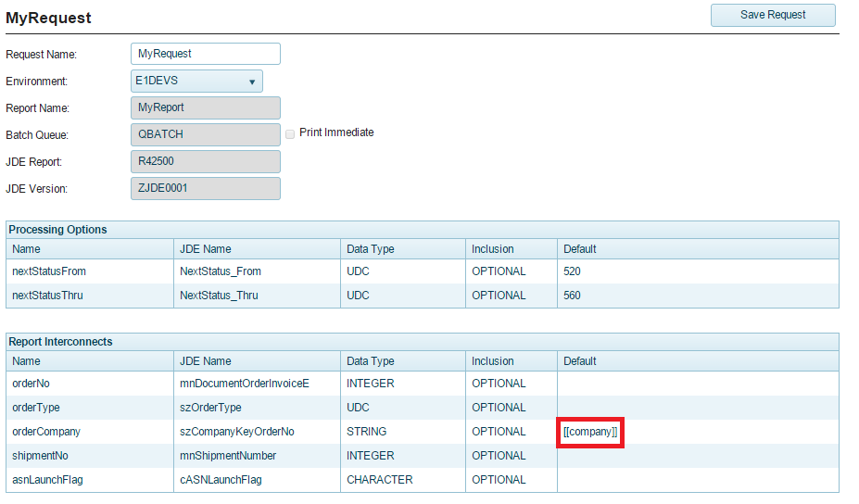Click the Processing Options section header
This screenshot has height=504, width=859.
pos(57,230)
